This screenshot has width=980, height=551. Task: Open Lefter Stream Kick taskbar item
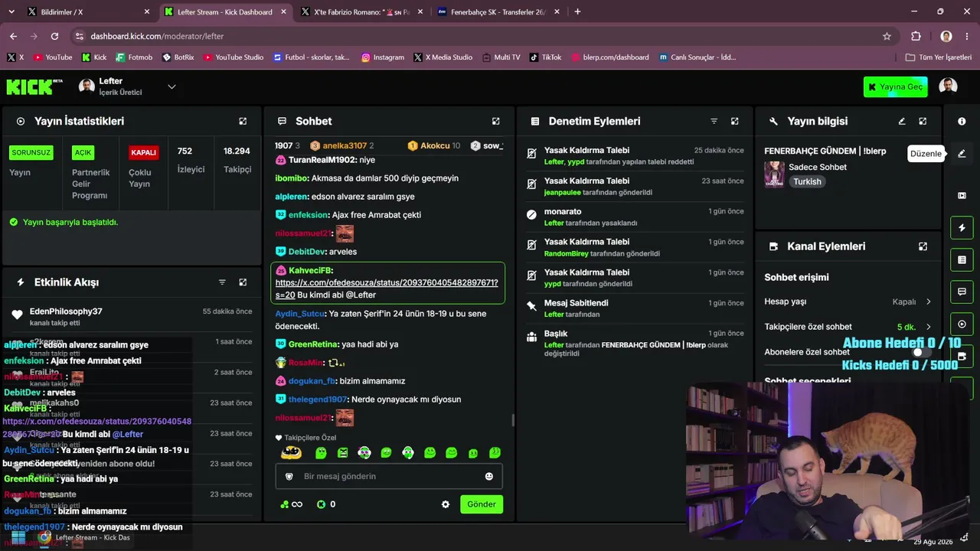(x=84, y=537)
